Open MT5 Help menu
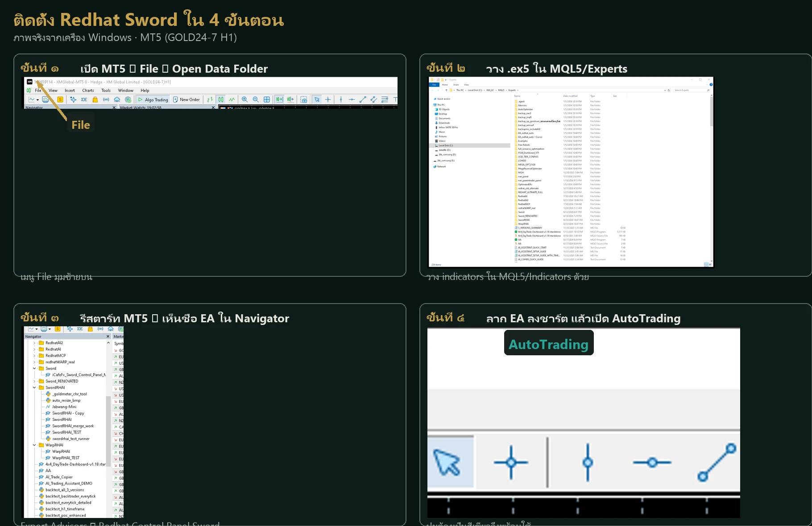812x526 pixels. pos(145,90)
